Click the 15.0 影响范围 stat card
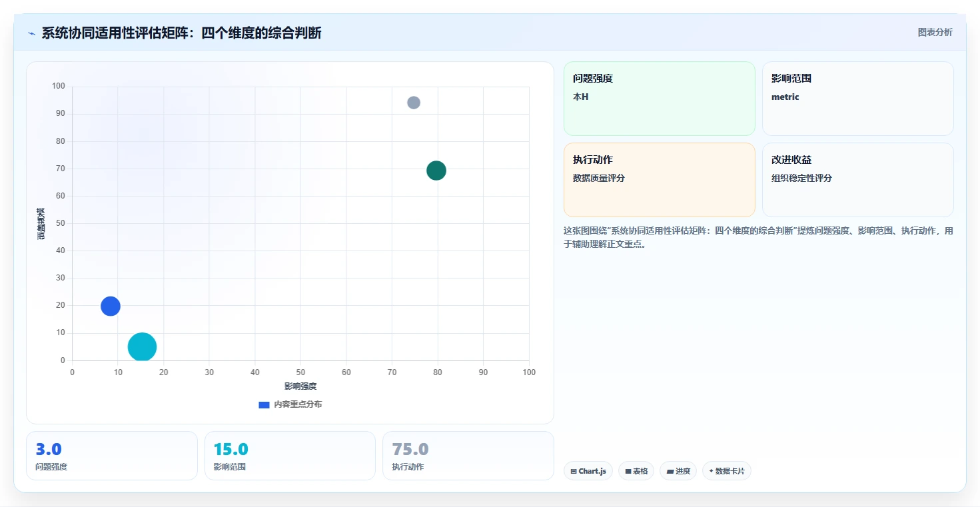 (290, 456)
